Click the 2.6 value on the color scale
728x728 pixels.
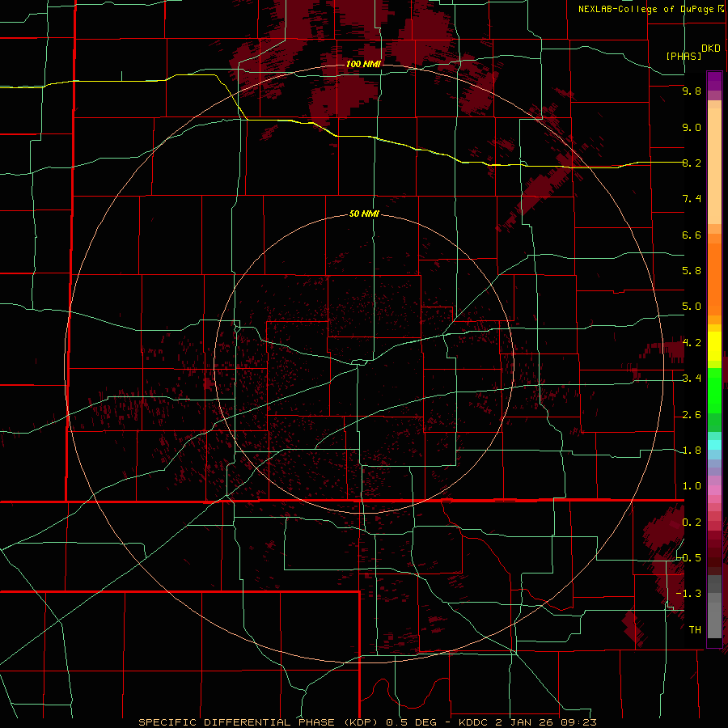click(692, 415)
